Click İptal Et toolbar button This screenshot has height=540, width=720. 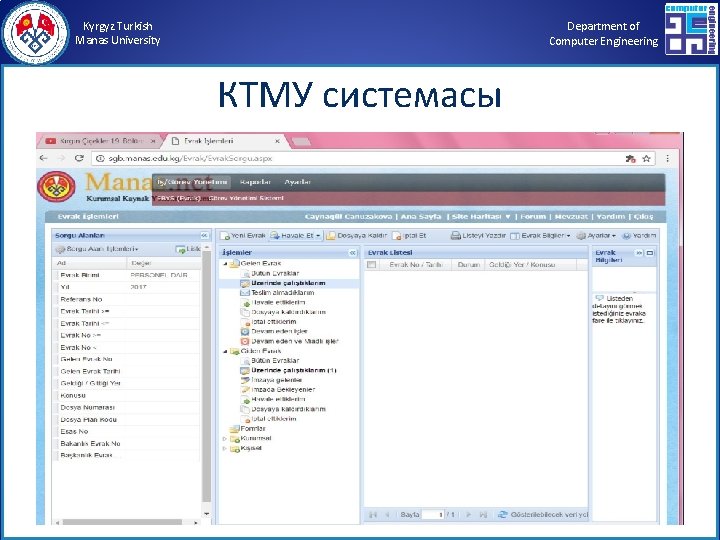click(410, 236)
